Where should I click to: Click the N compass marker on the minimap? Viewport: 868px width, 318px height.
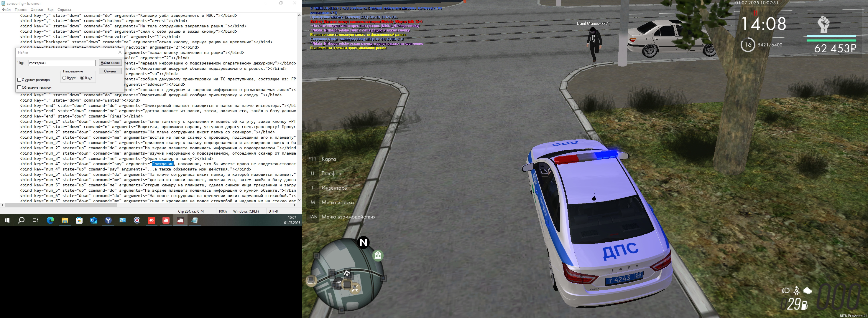(363, 242)
